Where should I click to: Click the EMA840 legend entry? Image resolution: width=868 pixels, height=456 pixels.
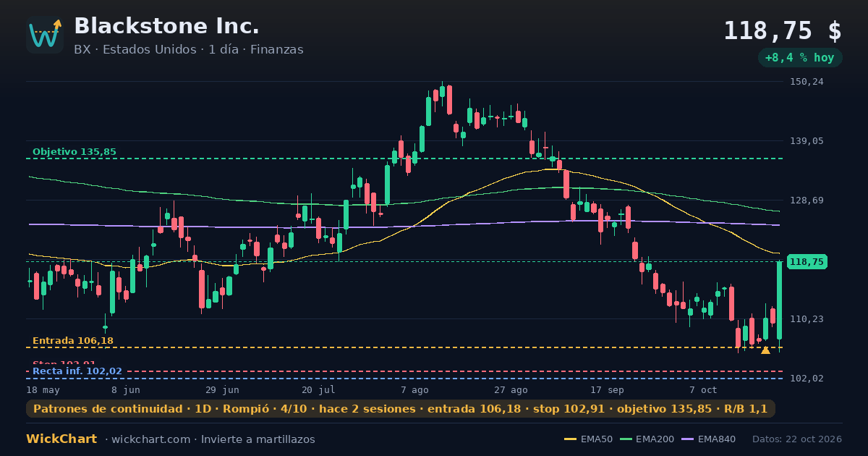709,439
